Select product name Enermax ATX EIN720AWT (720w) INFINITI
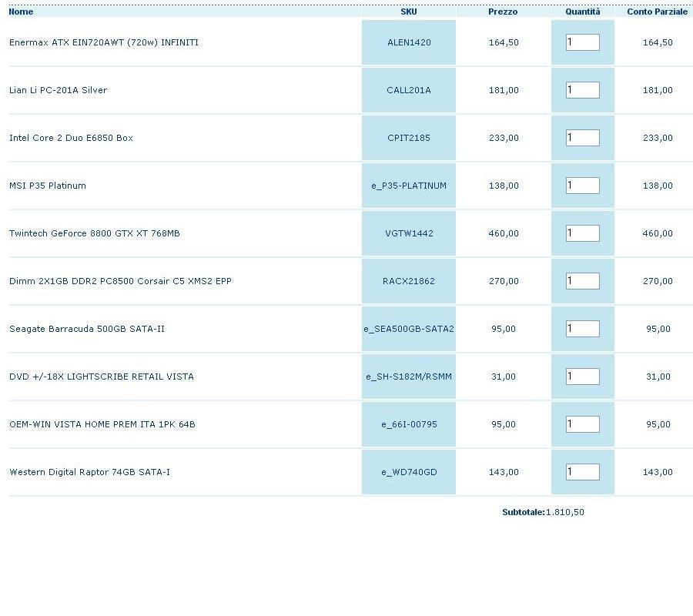This screenshot has height=616, width=693. click(104, 42)
